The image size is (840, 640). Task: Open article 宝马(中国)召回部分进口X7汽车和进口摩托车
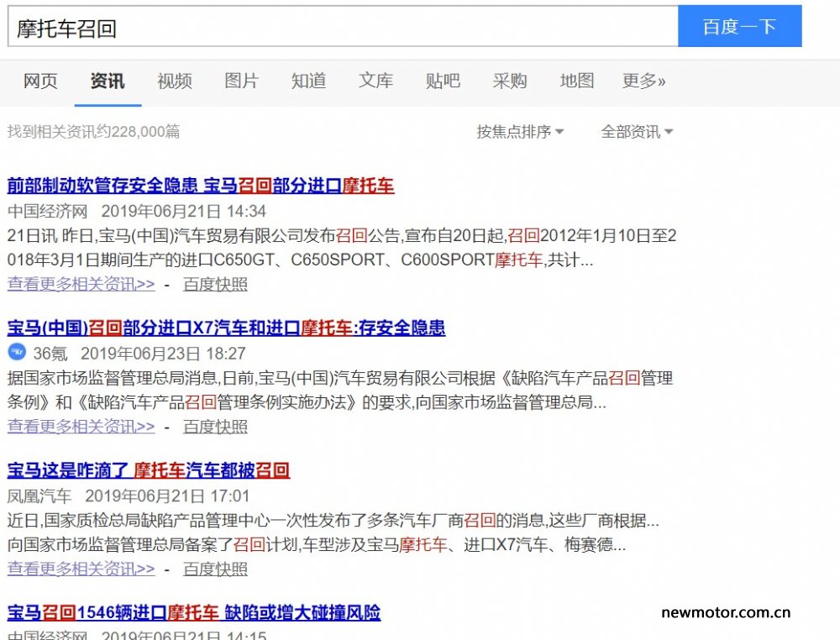click(226, 328)
